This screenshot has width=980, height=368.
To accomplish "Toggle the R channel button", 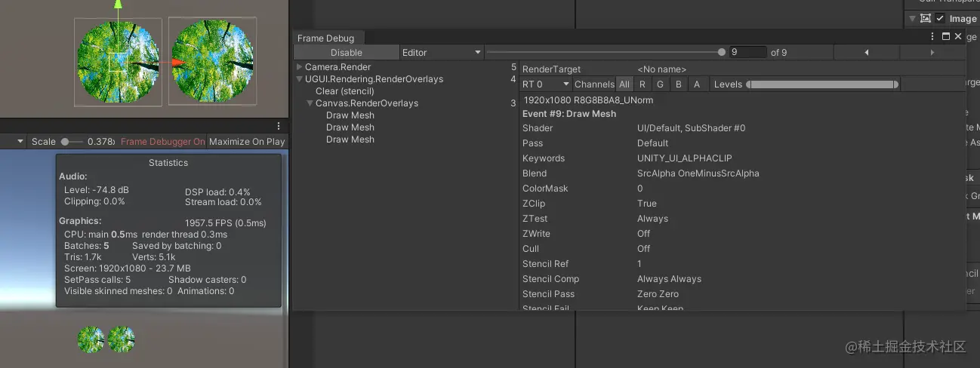I will tap(642, 84).
